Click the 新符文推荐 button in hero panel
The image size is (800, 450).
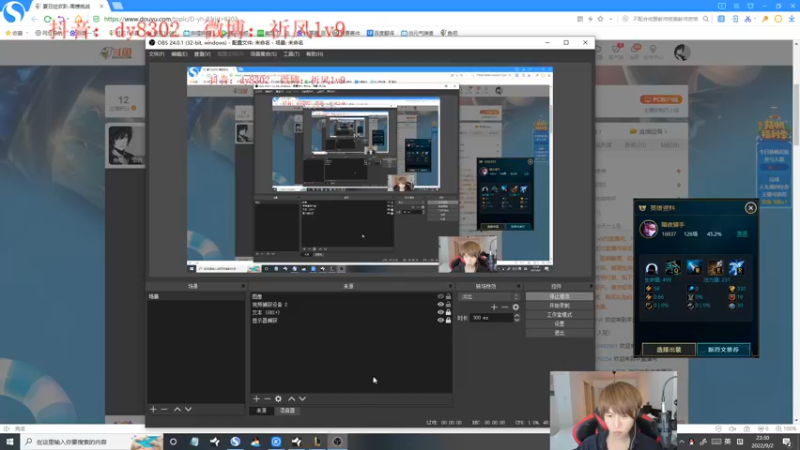point(723,349)
